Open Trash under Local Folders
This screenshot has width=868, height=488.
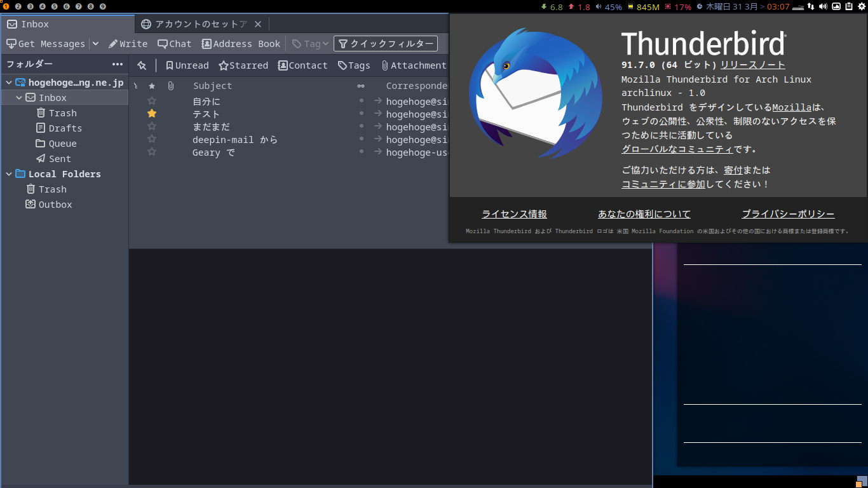46,189
